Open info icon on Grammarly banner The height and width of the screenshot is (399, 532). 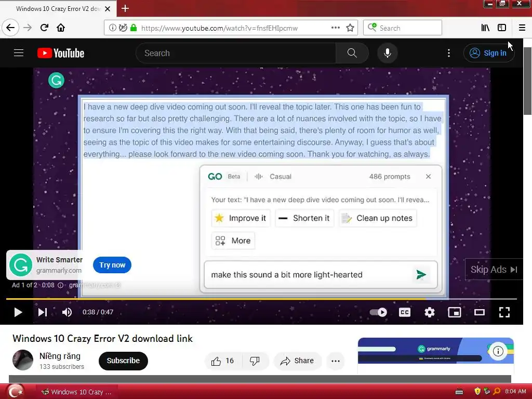pyautogui.click(x=498, y=351)
